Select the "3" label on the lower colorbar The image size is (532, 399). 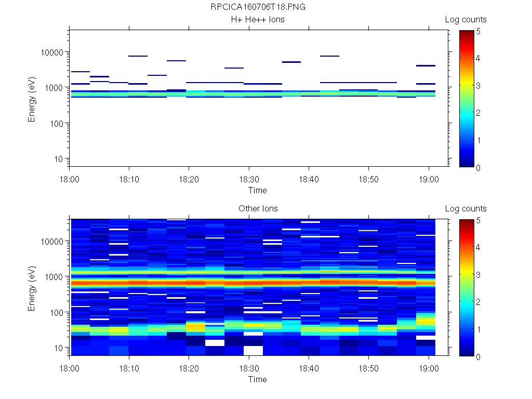478,275
